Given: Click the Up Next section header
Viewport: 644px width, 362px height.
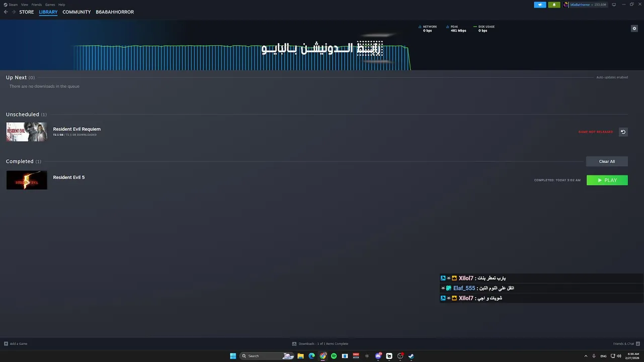Looking at the screenshot, I should tap(20, 77).
